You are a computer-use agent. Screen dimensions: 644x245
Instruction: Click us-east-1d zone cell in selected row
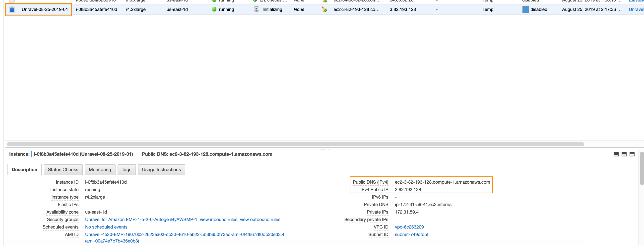[x=177, y=9]
